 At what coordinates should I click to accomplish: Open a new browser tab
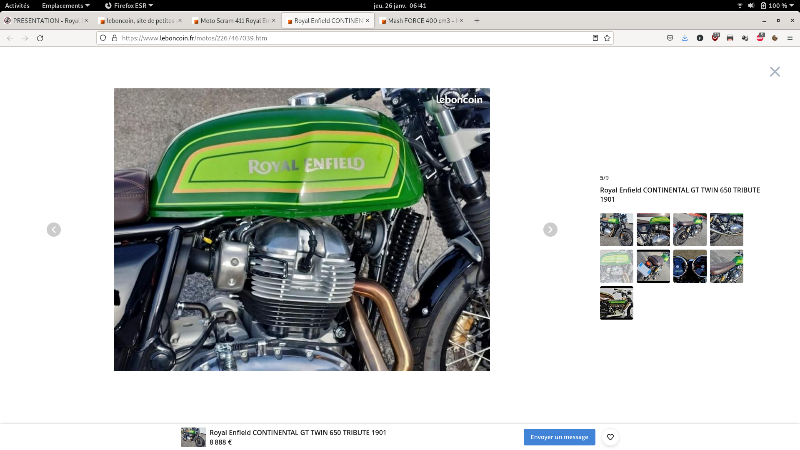pos(477,21)
